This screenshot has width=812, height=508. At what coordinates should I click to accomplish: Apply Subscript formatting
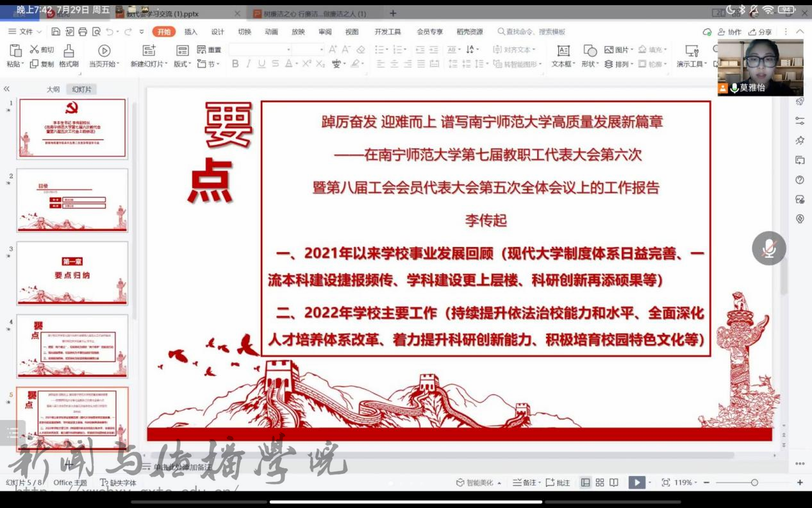320,63
